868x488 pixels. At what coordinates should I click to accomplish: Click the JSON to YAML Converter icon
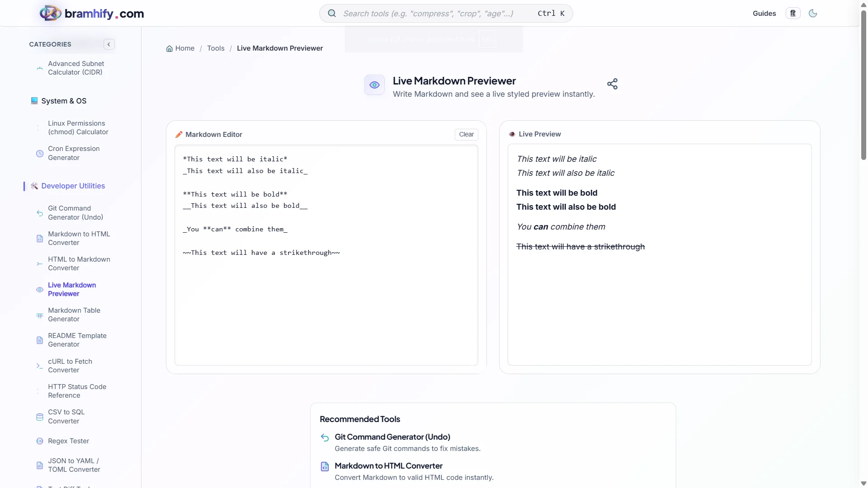(x=40, y=465)
